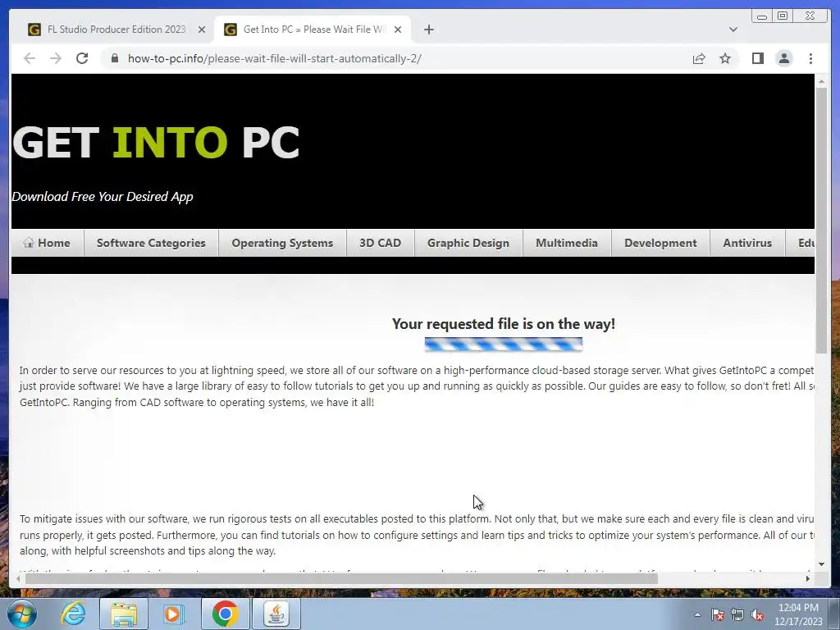Click the address bar URL

[274, 58]
